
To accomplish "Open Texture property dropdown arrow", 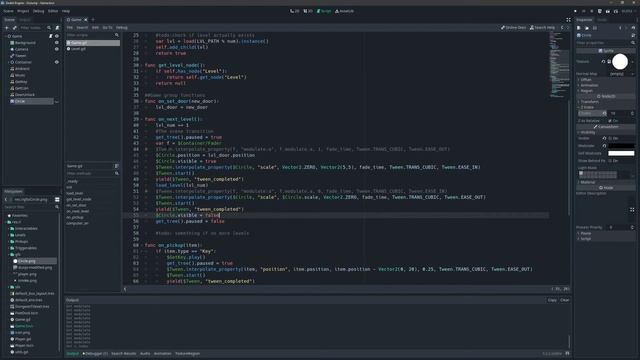I will [633, 62].
